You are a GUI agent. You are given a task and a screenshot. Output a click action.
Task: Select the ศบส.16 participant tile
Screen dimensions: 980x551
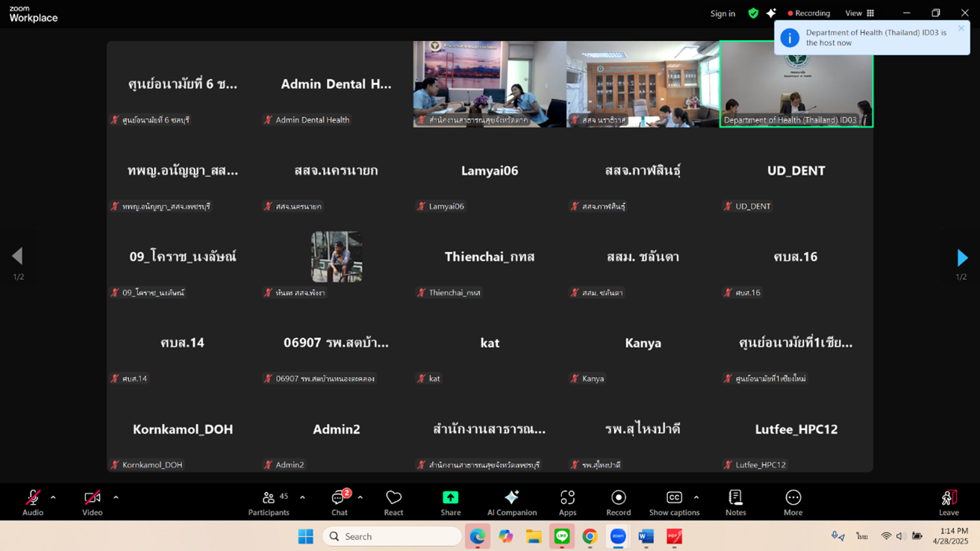796,256
